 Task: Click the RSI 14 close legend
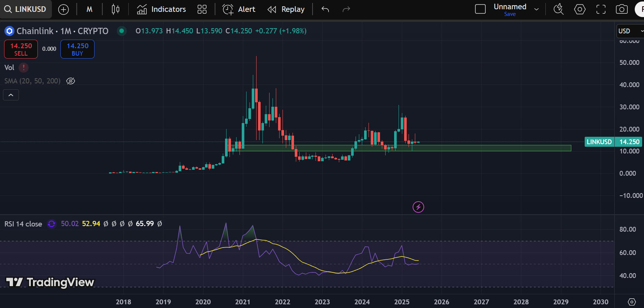23,224
